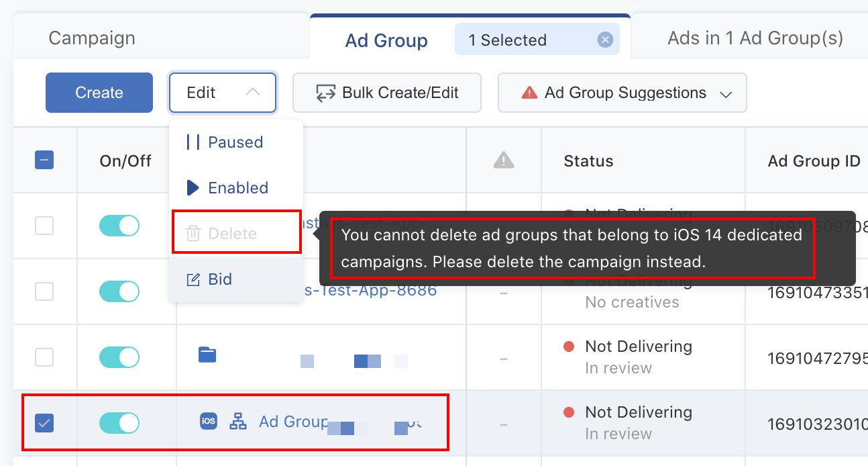Click the iOS badge icon in selected row
This screenshot has width=868, height=466.
[209, 421]
